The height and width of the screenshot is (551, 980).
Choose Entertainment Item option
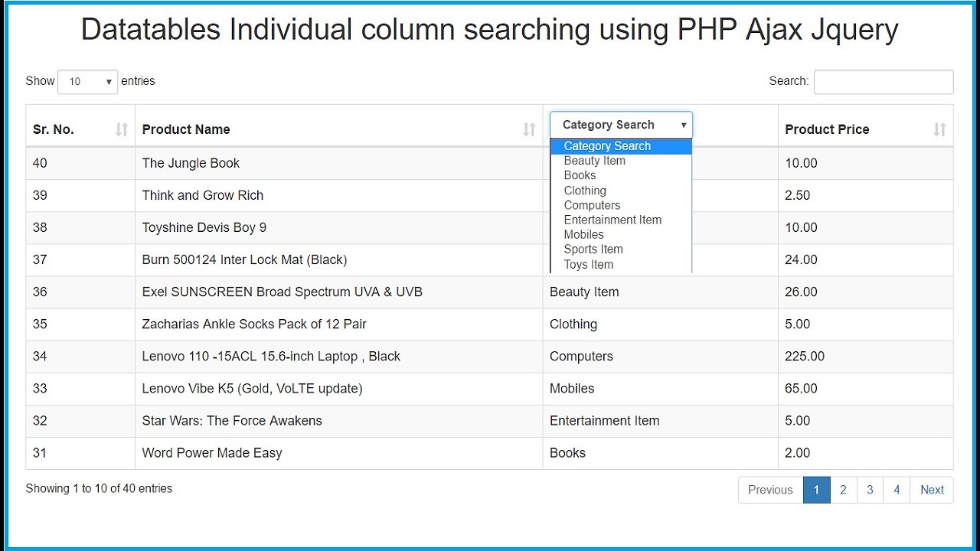[x=612, y=220]
